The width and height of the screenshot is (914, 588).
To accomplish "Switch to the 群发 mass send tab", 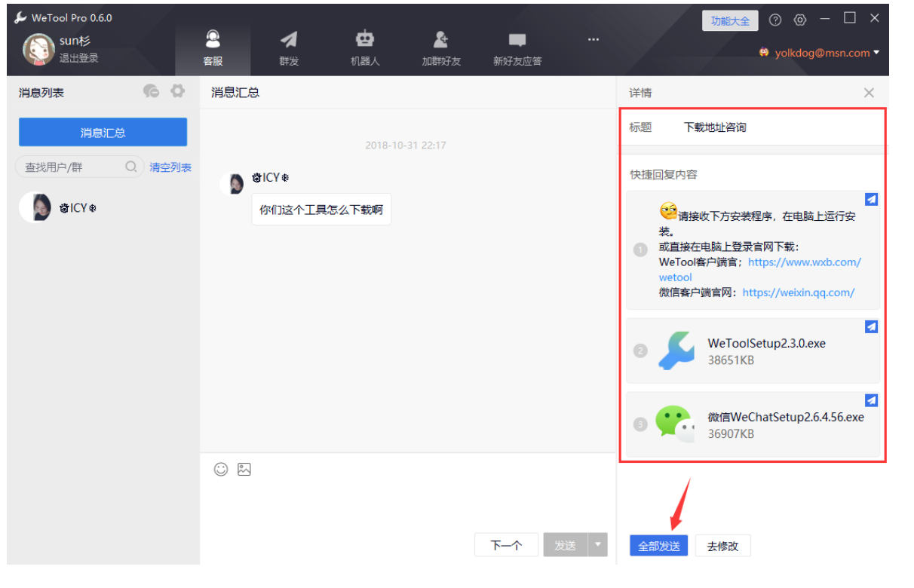I will 289,49.
